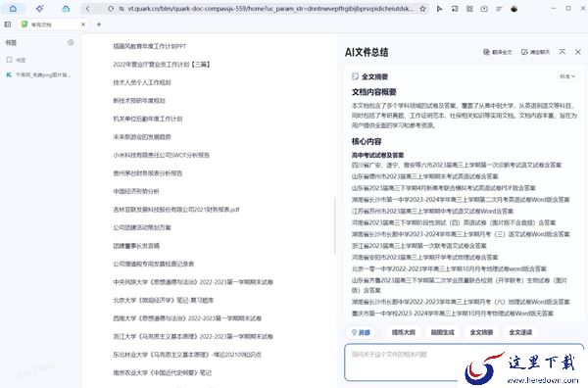Close the AI文件总结 panel

[578, 52]
